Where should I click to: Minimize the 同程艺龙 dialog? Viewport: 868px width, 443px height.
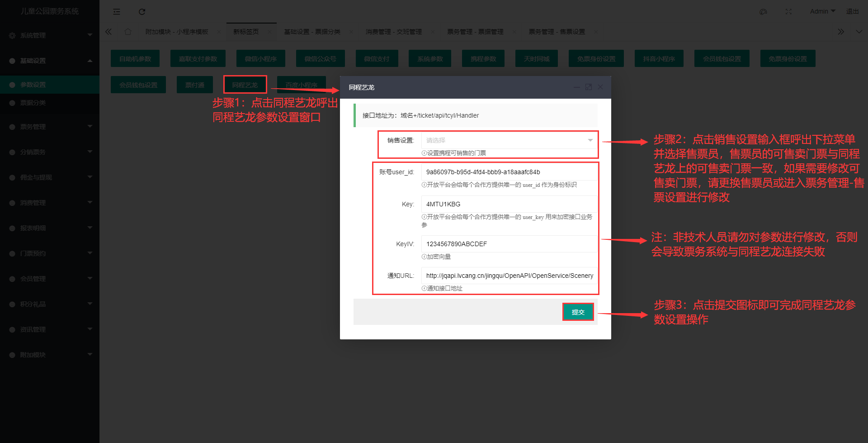point(576,87)
